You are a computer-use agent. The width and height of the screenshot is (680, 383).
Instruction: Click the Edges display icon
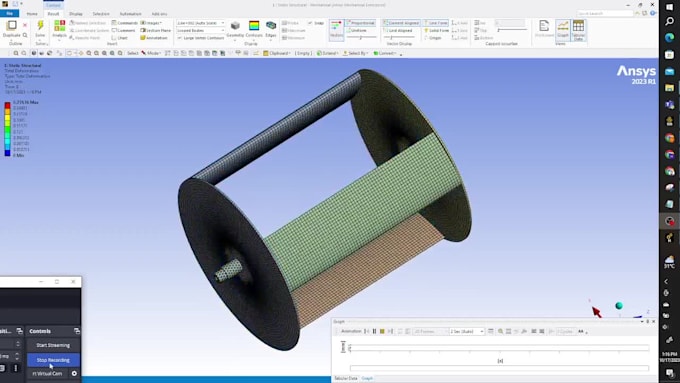[x=271, y=26]
